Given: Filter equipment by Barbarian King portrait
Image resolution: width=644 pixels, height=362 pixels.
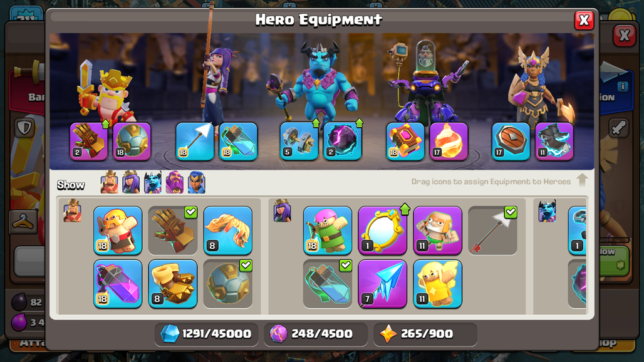Looking at the screenshot, I should click(x=109, y=182).
